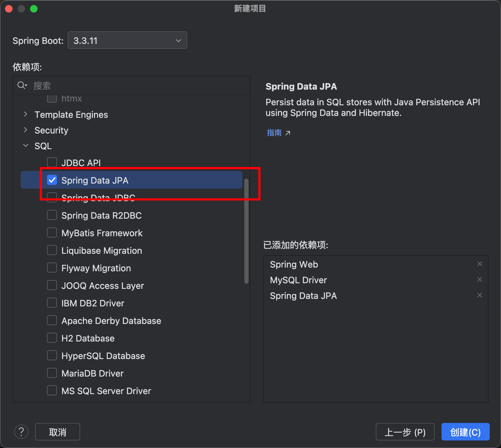Maximize the window with the green button

[x=34, y=9]
